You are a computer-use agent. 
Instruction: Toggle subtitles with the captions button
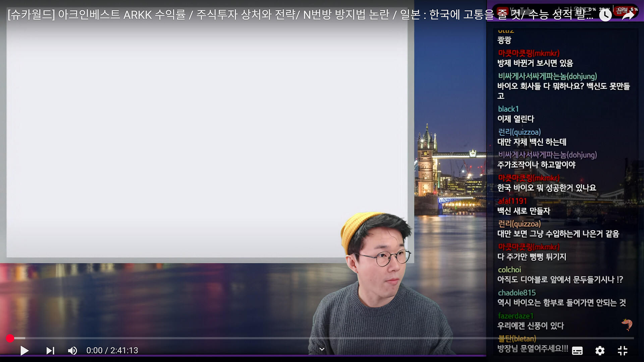(x=577, y=351)
